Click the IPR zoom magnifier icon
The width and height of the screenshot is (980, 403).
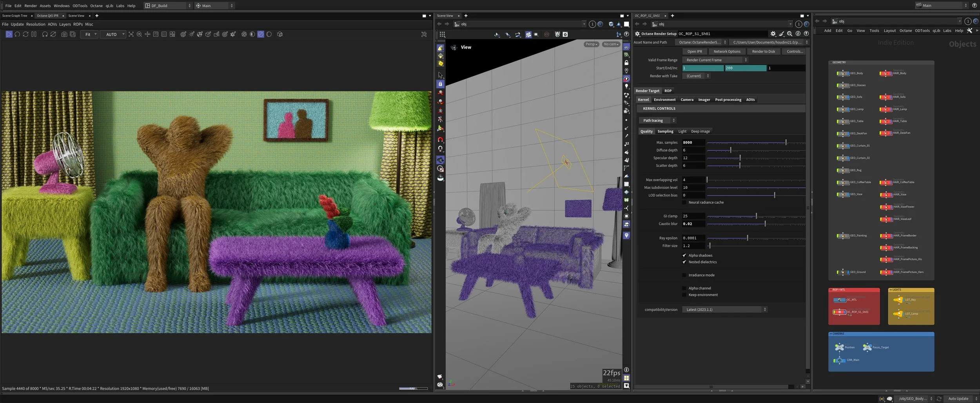(x=139, y=34)
